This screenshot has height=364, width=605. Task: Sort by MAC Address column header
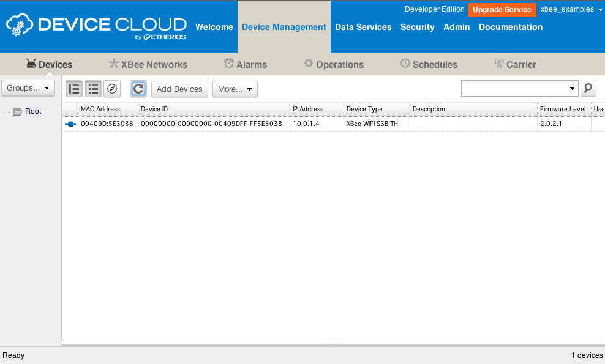(108, 109)
